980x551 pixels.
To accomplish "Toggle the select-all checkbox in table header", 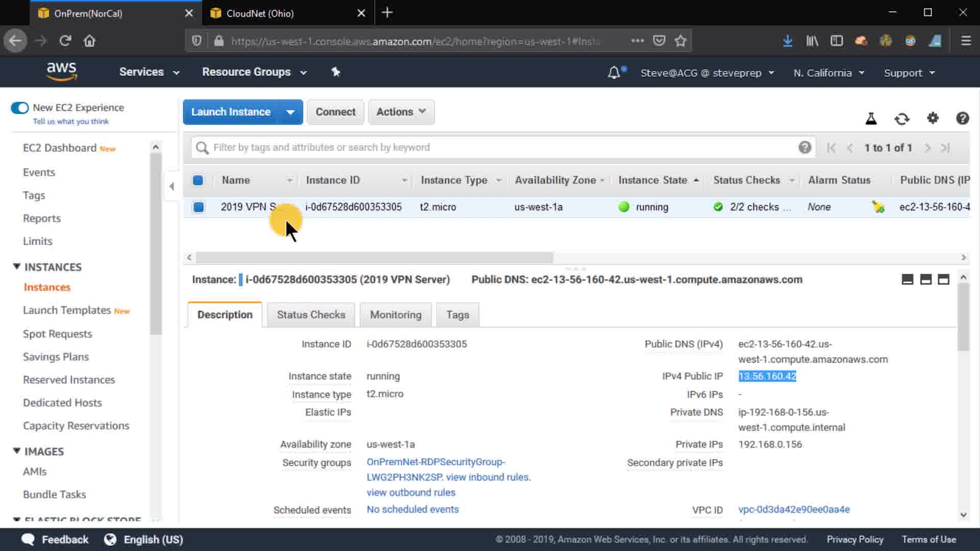I will coord(198,180).
